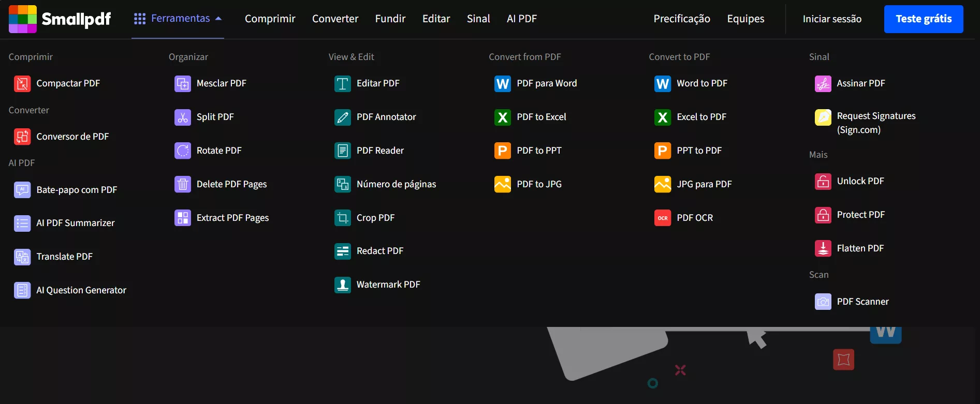The height and width of the screenshot is (404, 980).
Task: Click the Word to PDF icon
Action: (663, 84)
